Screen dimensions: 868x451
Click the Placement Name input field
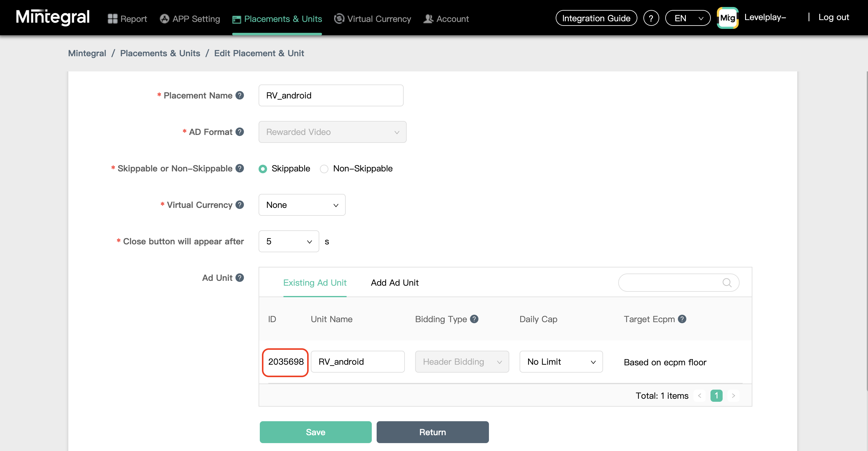331,95
